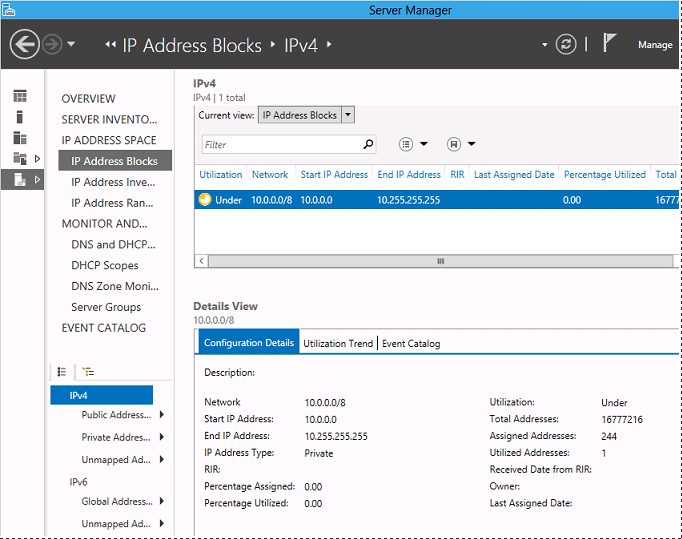Open the Current view dropdown
Image resolution: width=682 pixels, height=539 pixels.
point(347,115)
